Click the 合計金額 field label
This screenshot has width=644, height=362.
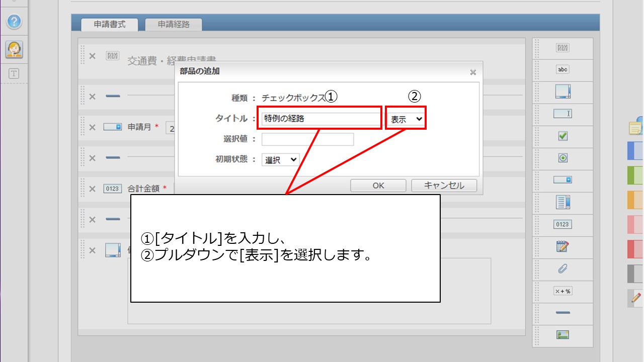tap(143, 189)
